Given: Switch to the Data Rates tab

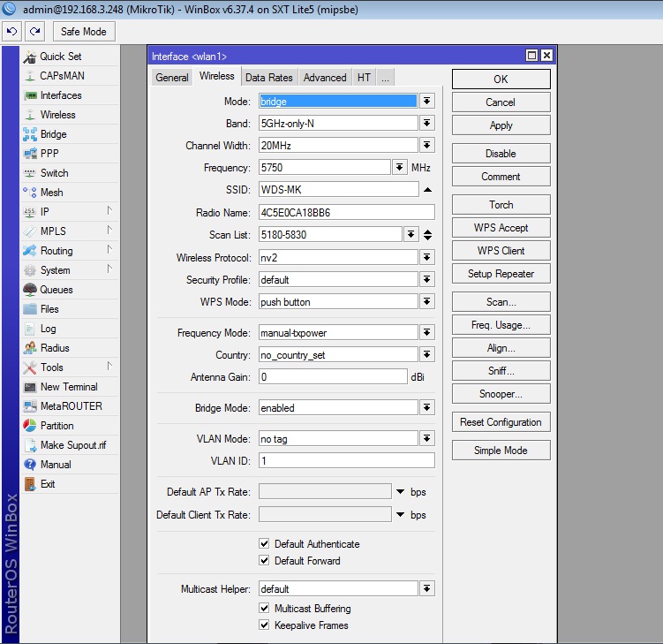Looking at the screenshot, I should tap(269, 78).
